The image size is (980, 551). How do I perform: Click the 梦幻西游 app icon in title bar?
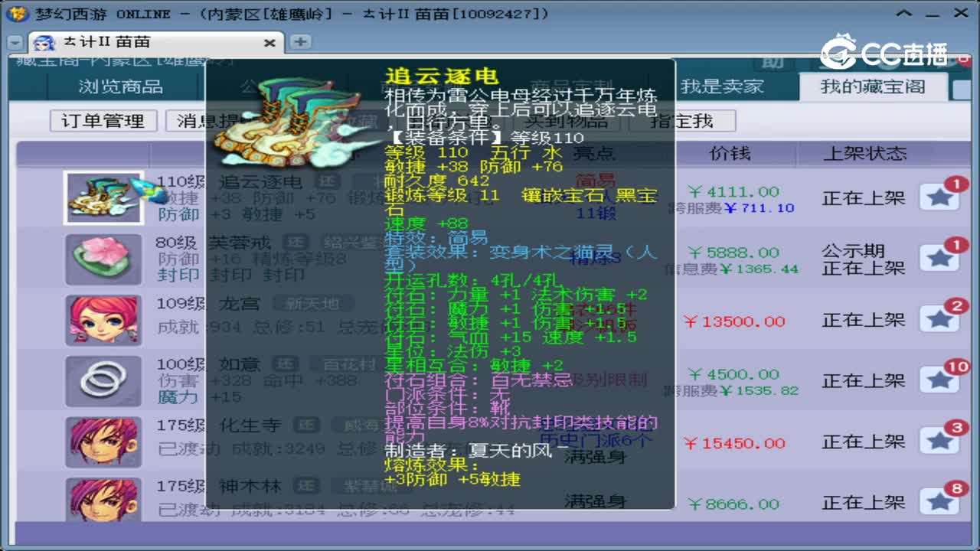click(x=17, y=14)
